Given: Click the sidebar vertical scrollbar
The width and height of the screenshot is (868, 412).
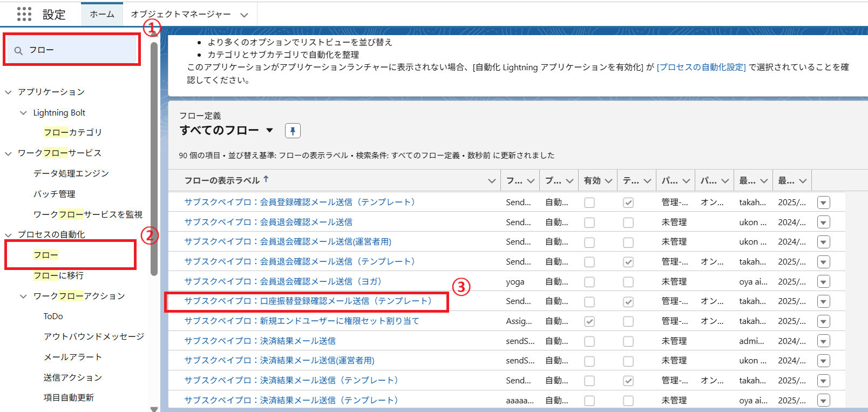Looking at the screenshot, I should [x=154, y=162].
